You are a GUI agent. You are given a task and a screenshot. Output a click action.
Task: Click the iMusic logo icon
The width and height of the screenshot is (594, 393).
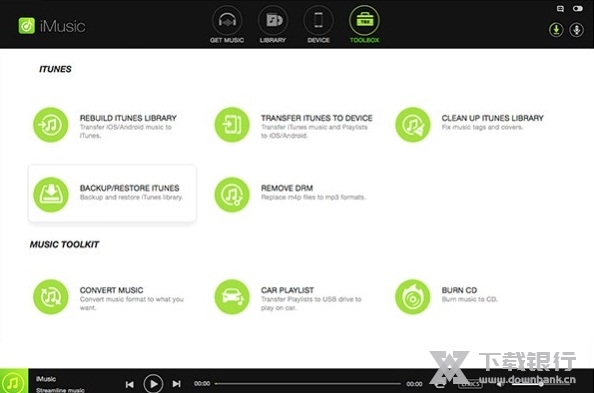[27, 25]
